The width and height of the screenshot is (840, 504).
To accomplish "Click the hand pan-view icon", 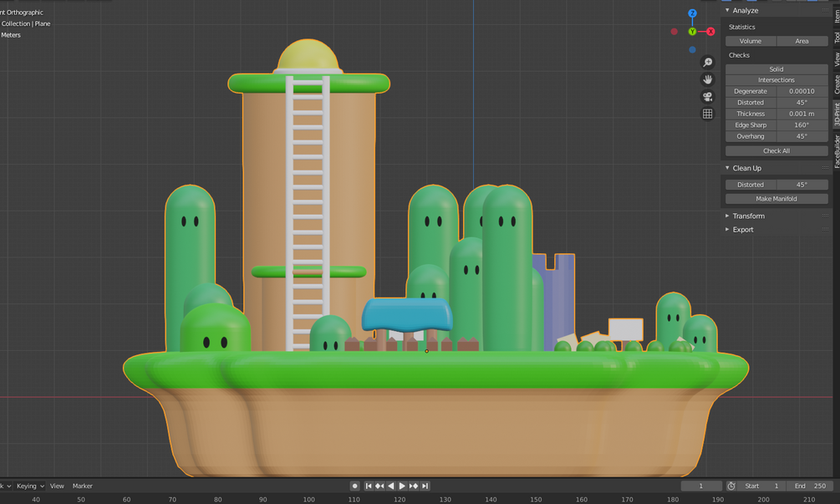I will click(x=708, y=79).
